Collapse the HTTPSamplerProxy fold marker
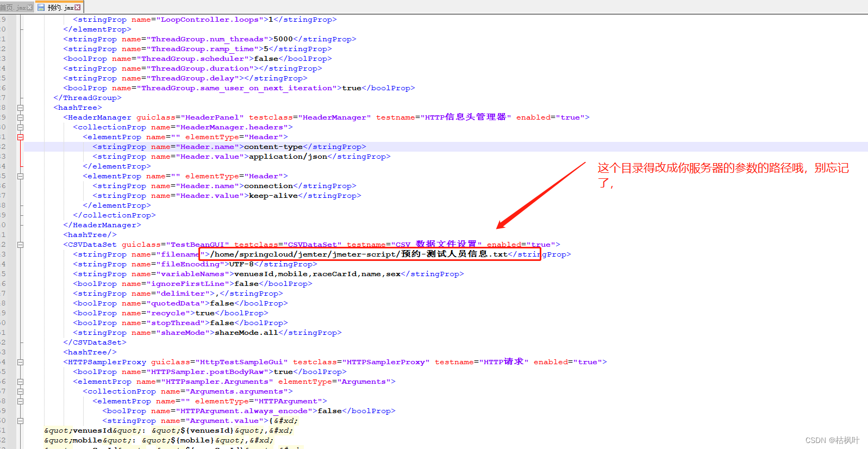868x449 pixels. point(20,362)
